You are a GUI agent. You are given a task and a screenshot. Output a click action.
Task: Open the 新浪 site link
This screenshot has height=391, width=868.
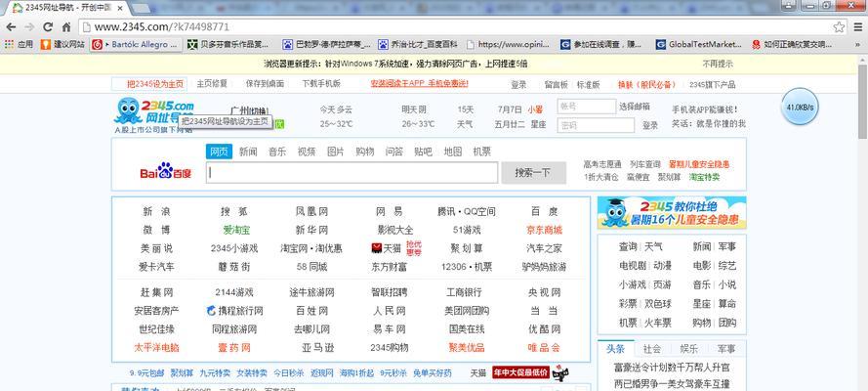156,211
